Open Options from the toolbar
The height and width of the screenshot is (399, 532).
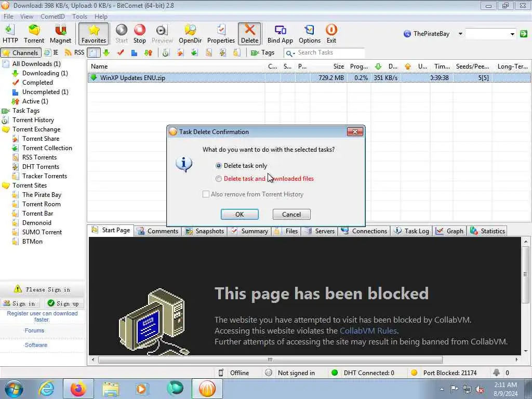click(x=310, y=34)
